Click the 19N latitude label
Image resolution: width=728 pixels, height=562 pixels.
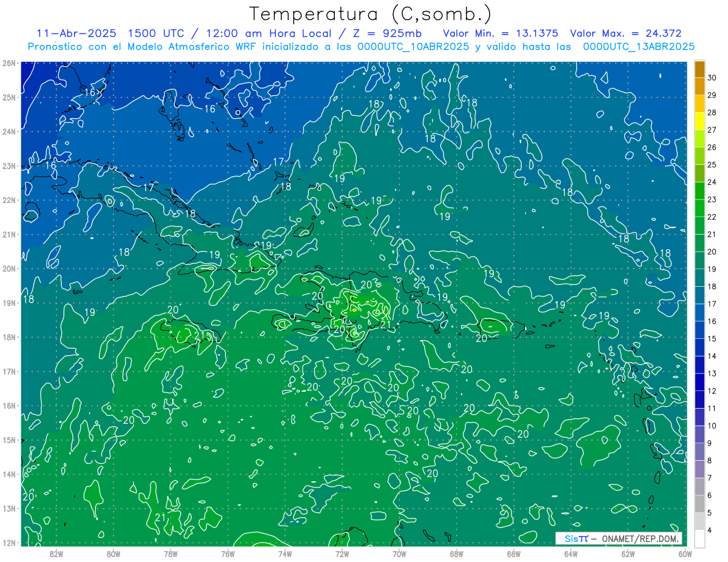click(x=8, y=303)
